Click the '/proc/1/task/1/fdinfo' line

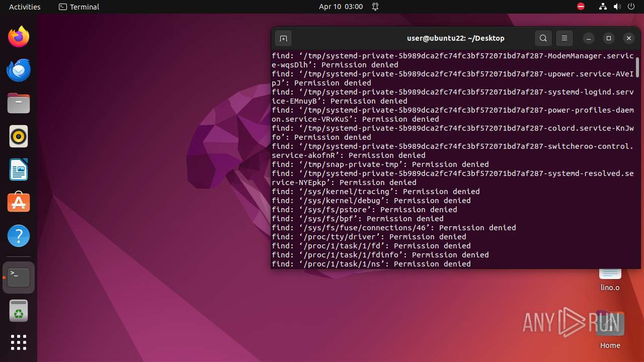point(380,255)
